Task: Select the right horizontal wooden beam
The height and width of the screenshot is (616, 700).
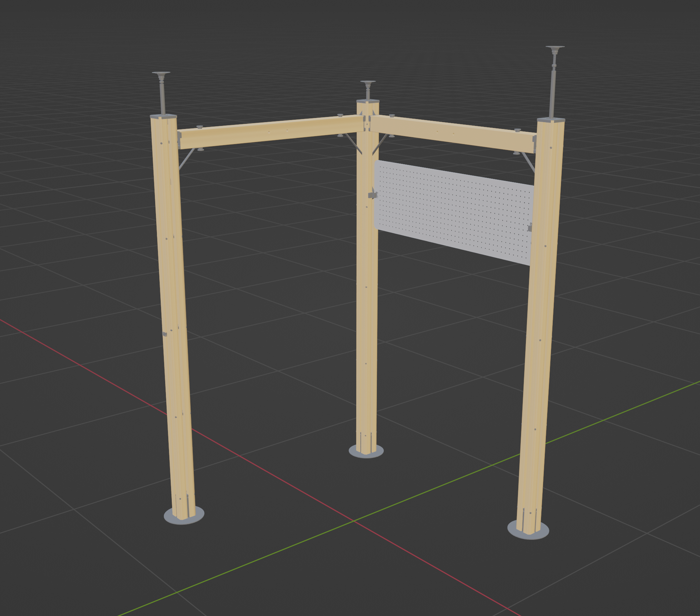Action: [452, 133]
